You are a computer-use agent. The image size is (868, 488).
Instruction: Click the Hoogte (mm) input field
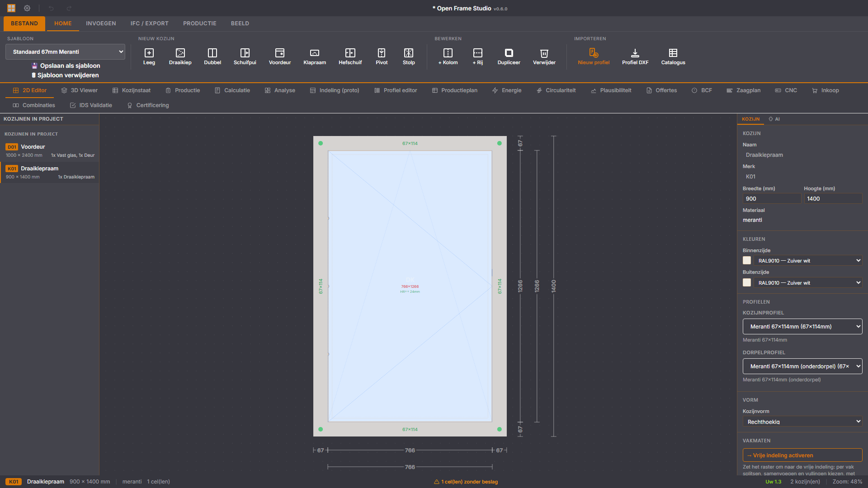pyautogui.click(x=833, y=199)
